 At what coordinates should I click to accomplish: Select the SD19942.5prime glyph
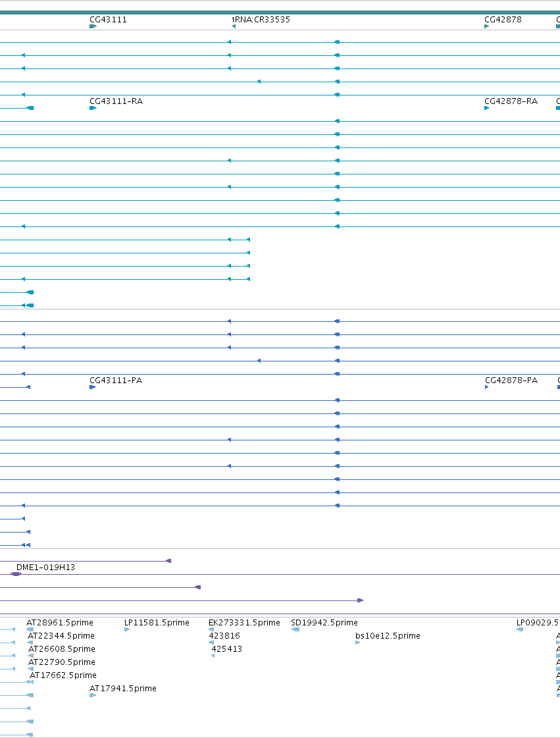[x=295, y=629]
